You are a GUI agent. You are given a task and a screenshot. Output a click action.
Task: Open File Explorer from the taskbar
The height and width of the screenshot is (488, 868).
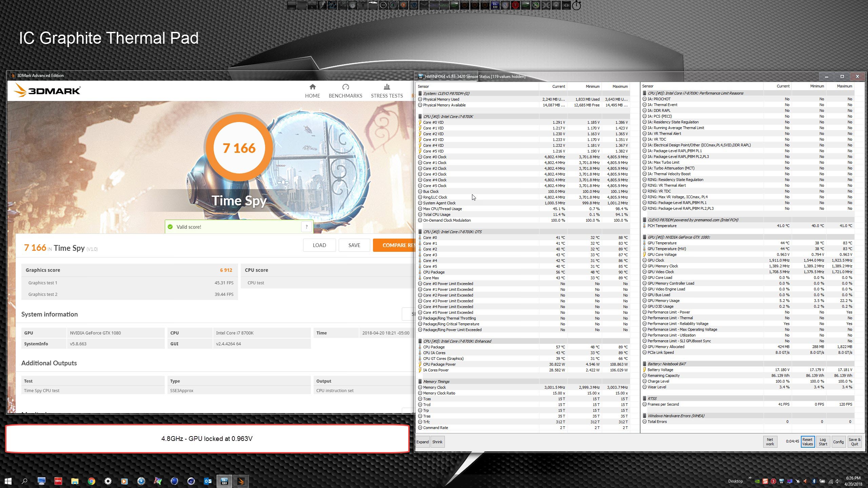coord(75,481)
